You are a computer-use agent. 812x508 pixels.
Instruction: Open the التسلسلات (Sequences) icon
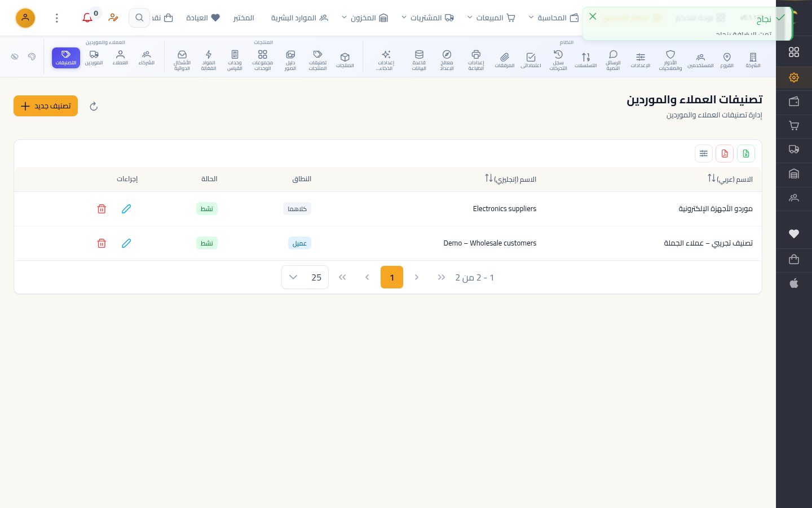(x=586, y=59)
